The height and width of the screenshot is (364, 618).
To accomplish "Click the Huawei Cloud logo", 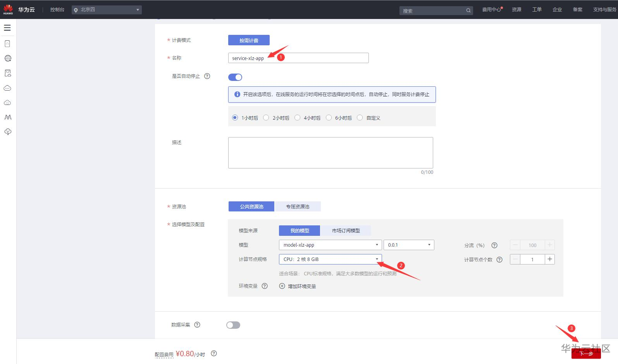I will [x=8, y=9].
